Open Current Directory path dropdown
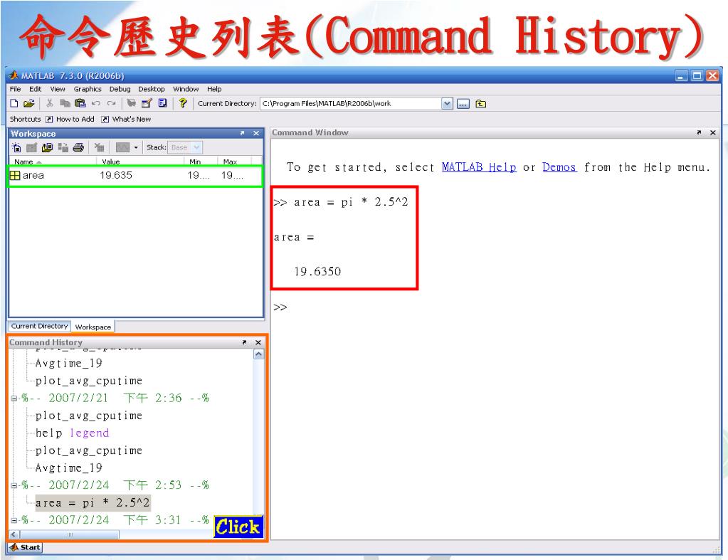 [447, 104]
